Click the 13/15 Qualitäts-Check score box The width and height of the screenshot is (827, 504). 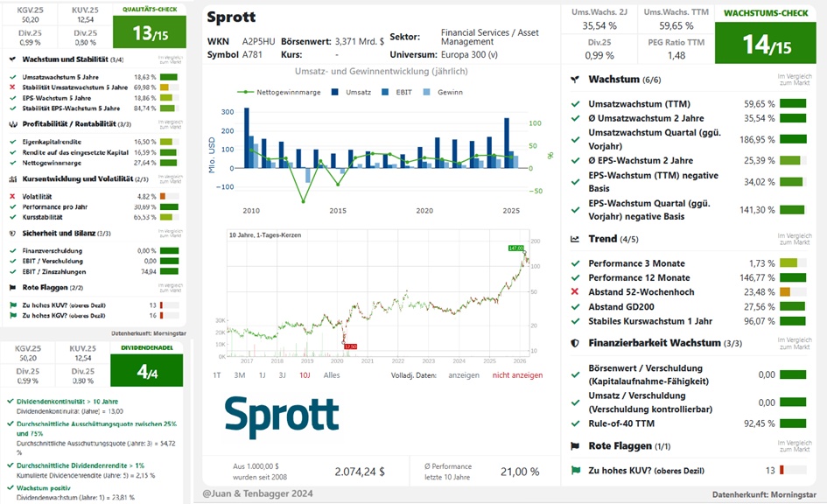tap(150, 32)
